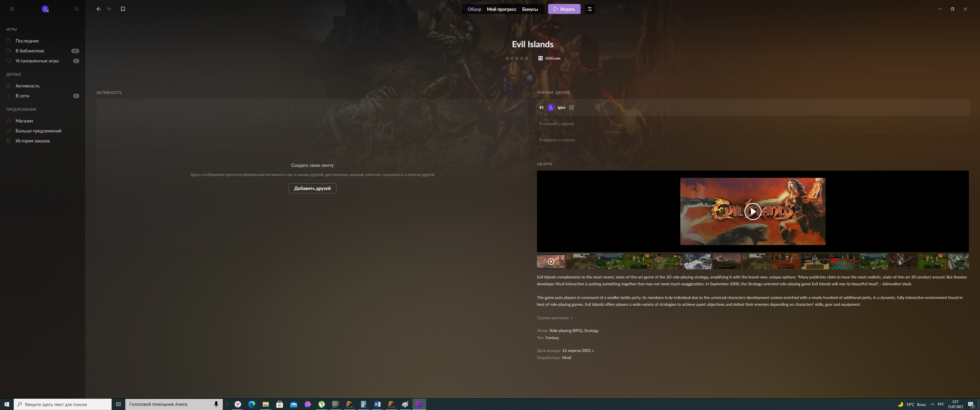Open Microsoft Store from the taskbar
Screen dimensions: 980x410
click(x=280, y=404)
